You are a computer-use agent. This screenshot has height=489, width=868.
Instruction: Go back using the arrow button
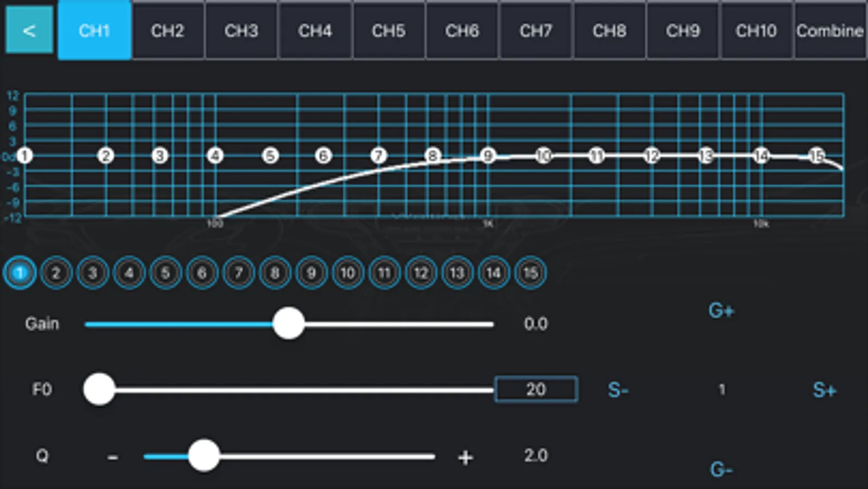coord(29,30)
